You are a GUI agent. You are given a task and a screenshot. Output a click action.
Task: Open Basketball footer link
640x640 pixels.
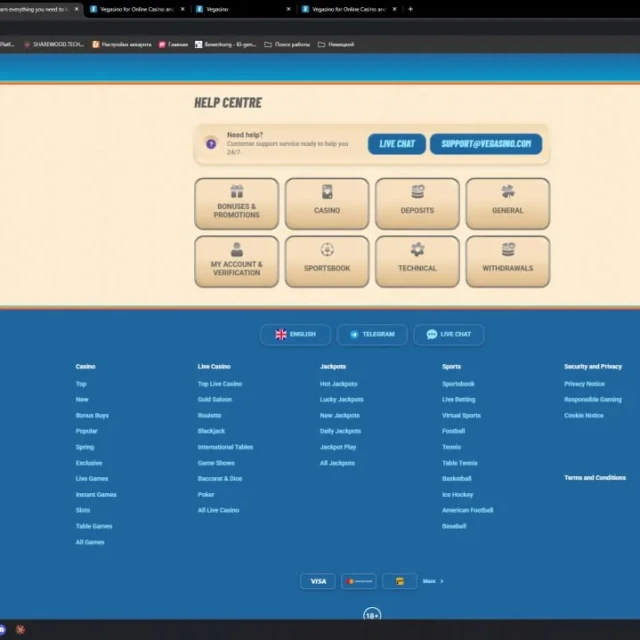(457, 478)
